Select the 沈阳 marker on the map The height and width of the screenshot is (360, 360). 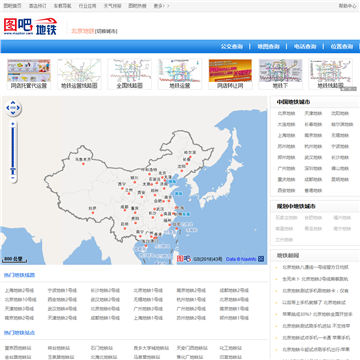point(182,170)
